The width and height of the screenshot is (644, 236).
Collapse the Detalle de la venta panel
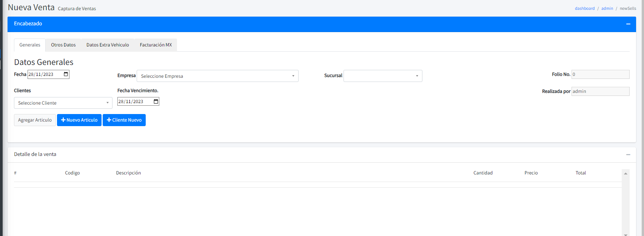[628, 154]
